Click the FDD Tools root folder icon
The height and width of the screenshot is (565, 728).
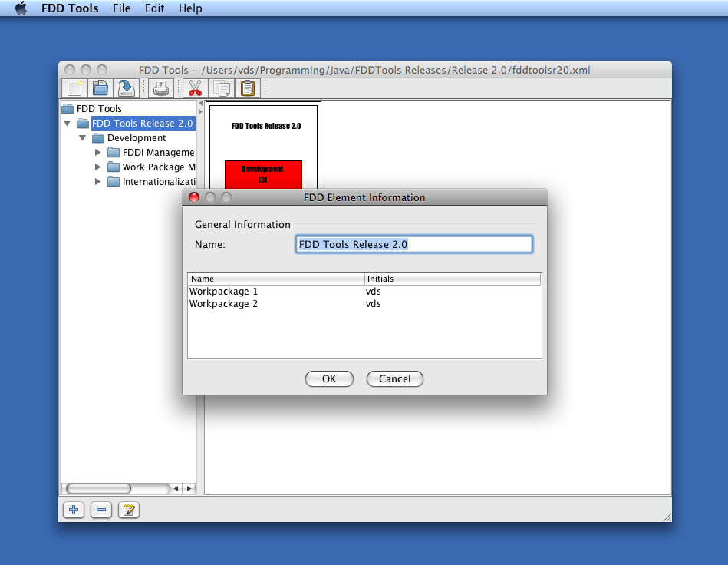68,109
